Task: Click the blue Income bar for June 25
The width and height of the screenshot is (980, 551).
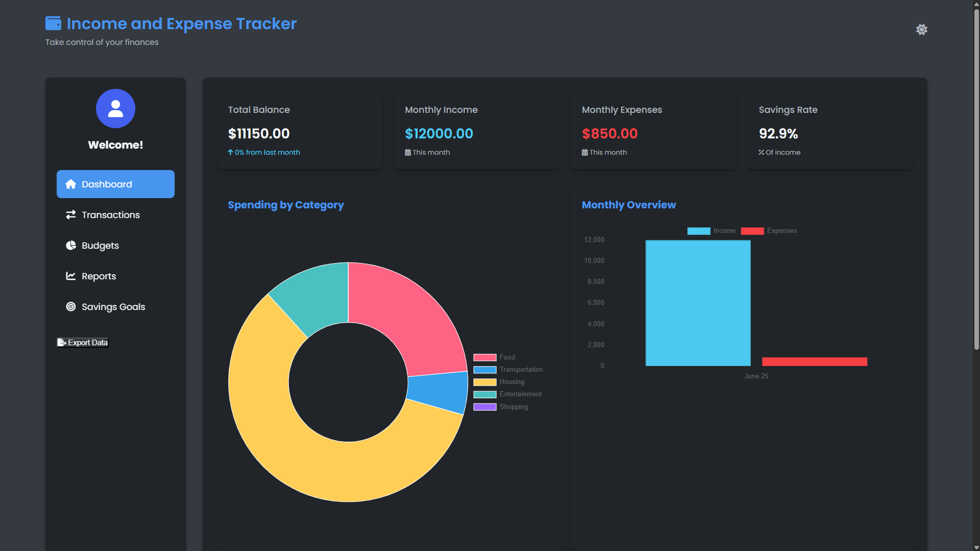Action: click(x=698, y=303)
